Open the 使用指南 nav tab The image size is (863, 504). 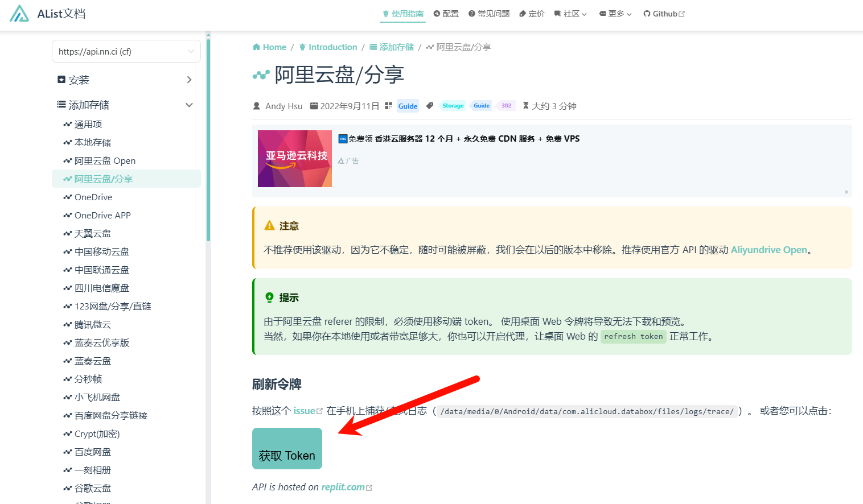pyautogui.click(x=403, y=14)
